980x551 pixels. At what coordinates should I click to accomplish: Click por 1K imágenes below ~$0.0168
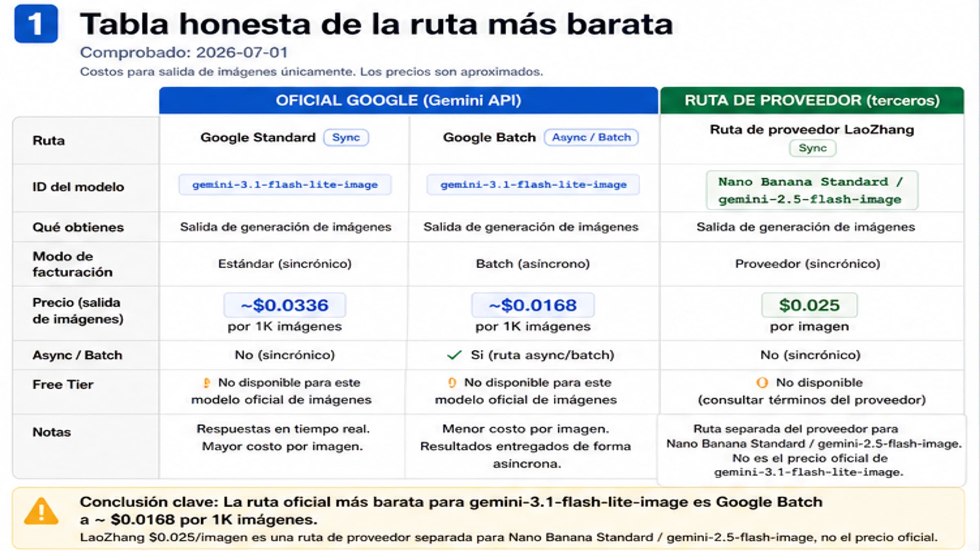(533, 327)
